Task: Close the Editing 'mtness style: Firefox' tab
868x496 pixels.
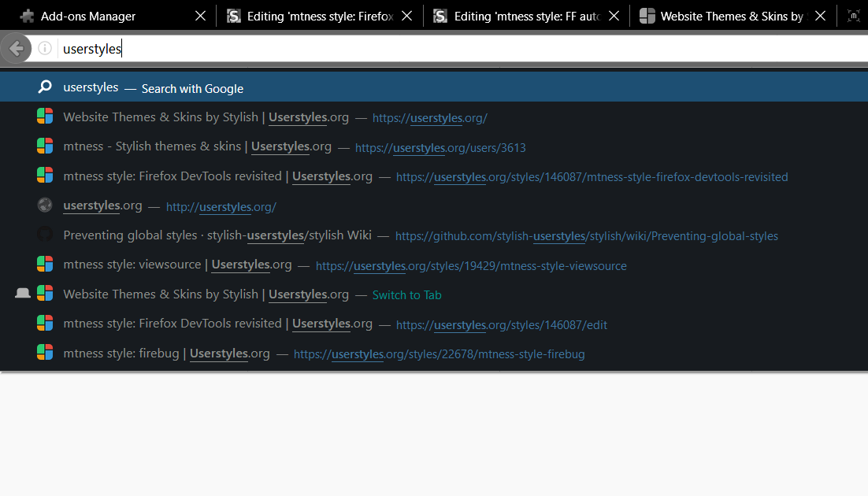Action: coord(407,16)
